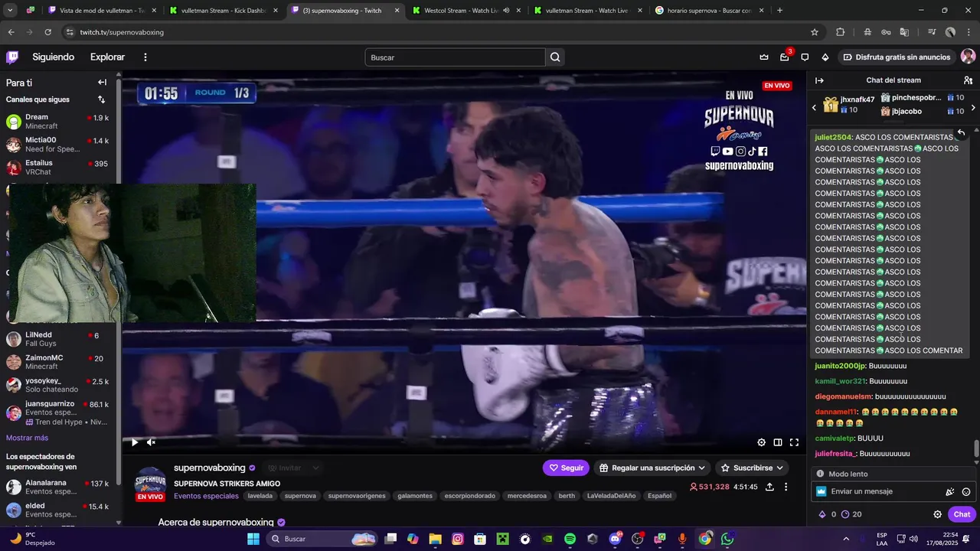Open Chrome media control icon
The height and width of the screenshot is (551, 980).
932,32
